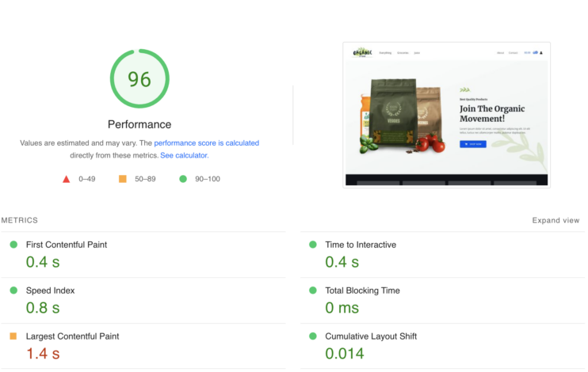Screen dimensions: 588x372
Task: Click the 96 performance score gauge
Action: click(139, 78)
